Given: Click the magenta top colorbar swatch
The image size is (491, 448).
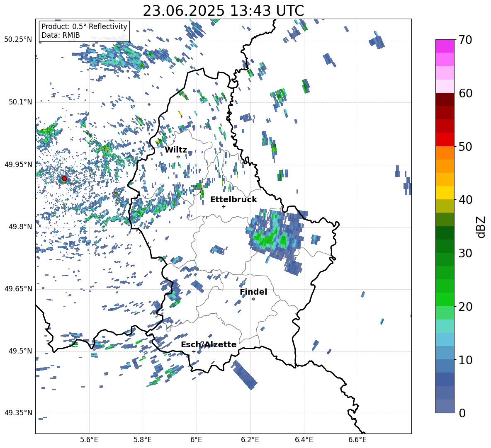Looking at the screenshot, I should pyautogui.click(x=445, y=46).
